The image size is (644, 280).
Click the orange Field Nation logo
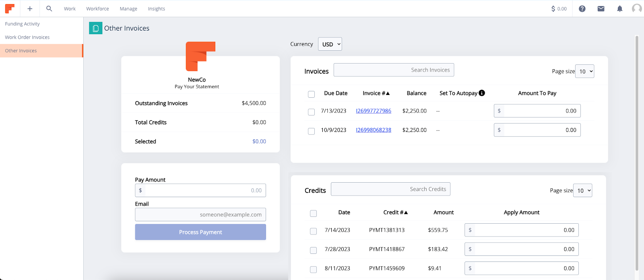click(x=10, y=8)
